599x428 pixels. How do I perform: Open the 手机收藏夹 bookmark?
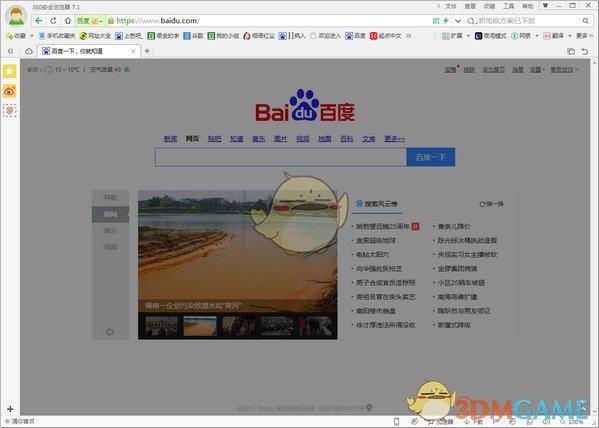(57, 36)
